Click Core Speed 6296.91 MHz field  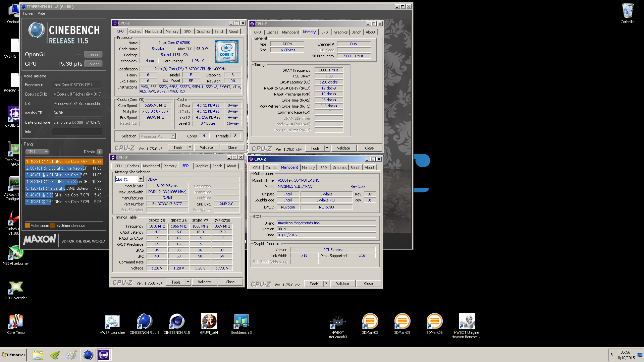coord(155,105)
